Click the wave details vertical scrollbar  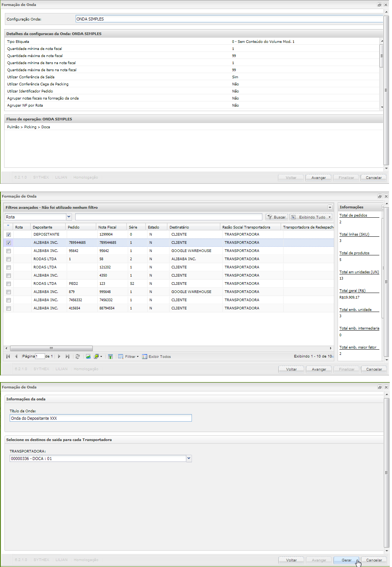(382, 56)
